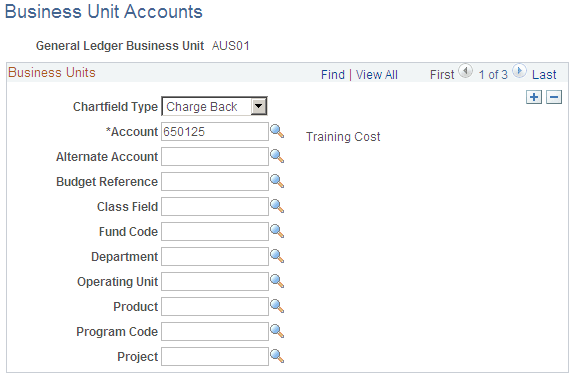Focus the Operating Unit input box
Image resolution: width=573 pixels, height=377 pixels.
click(x=215, y=281)
